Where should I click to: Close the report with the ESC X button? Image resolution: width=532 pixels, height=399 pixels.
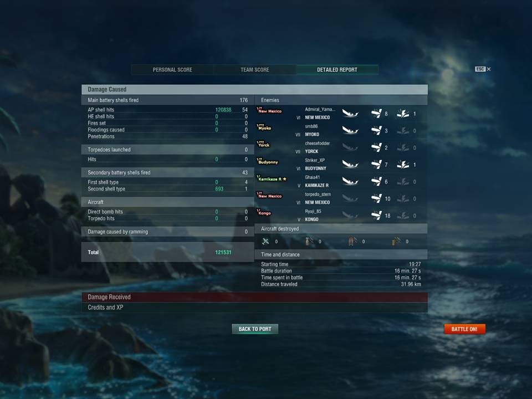(x=483, y=69)
